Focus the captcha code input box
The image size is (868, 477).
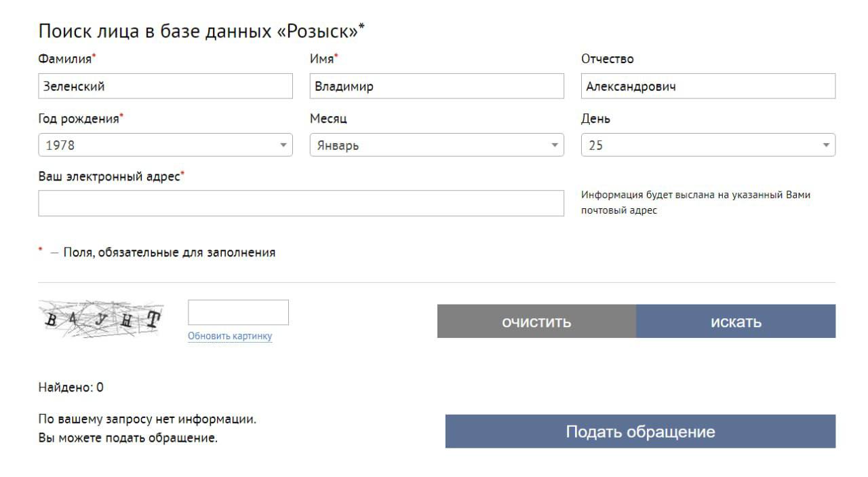(238, 312)
